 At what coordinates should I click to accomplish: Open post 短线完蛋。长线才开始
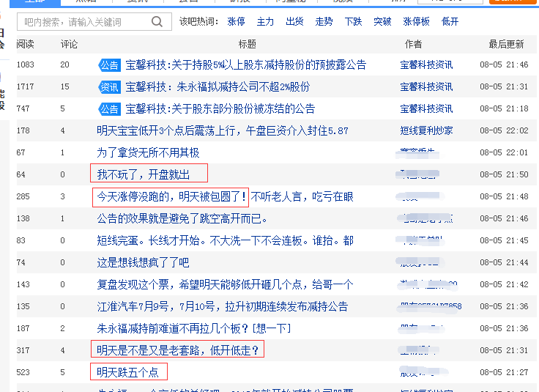pos(225,241)
